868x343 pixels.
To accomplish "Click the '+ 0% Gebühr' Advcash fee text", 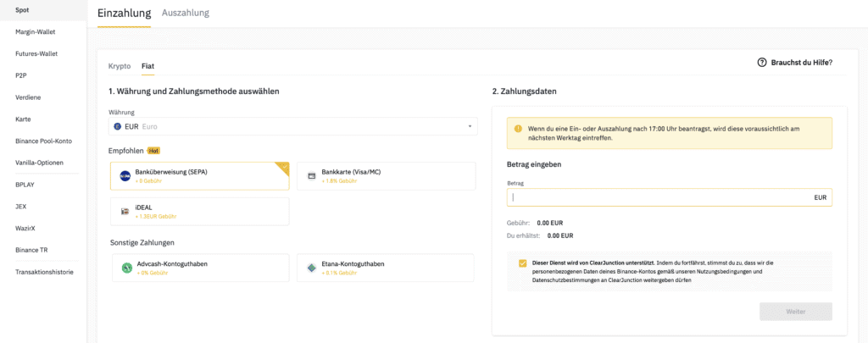I will (154, 274).
